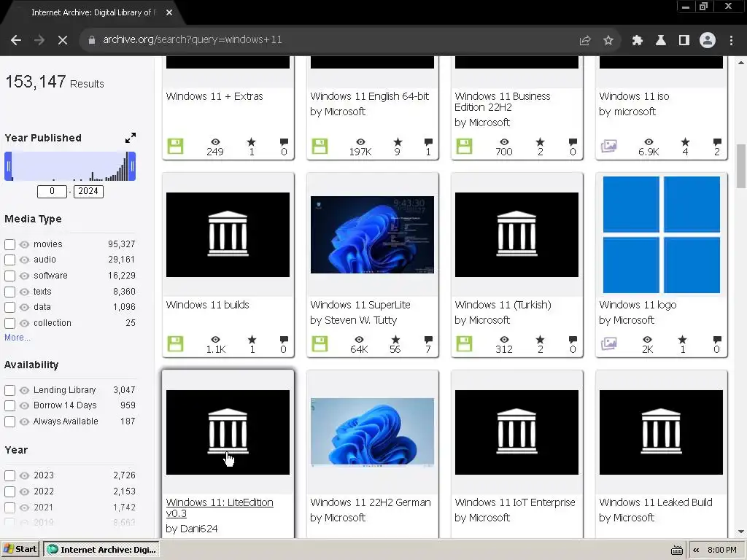Click comment icon on Windows 11 English 64-bit
The width and height of the screenshot is (747, 560).
click(x=428, y=142)
